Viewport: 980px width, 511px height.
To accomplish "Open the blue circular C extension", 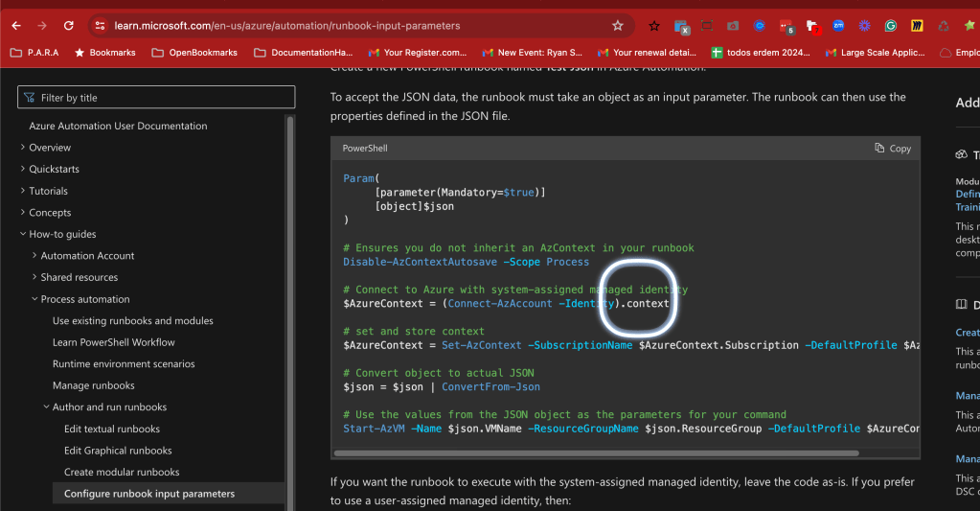I will pyautogui.click(x=760, y=26).
